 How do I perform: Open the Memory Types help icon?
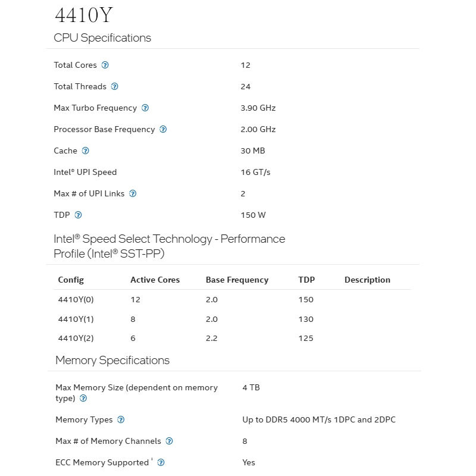[x=121, y=419]
